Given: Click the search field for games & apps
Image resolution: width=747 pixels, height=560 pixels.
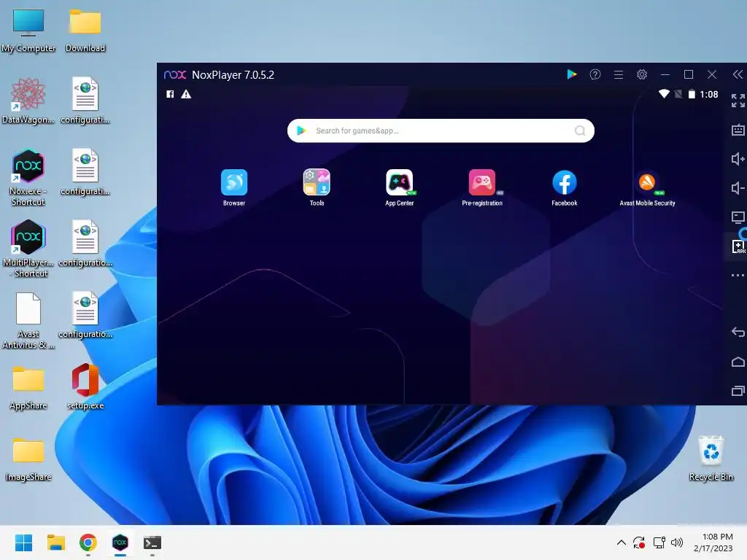Looking at the screenshot, I should [441, 131].
